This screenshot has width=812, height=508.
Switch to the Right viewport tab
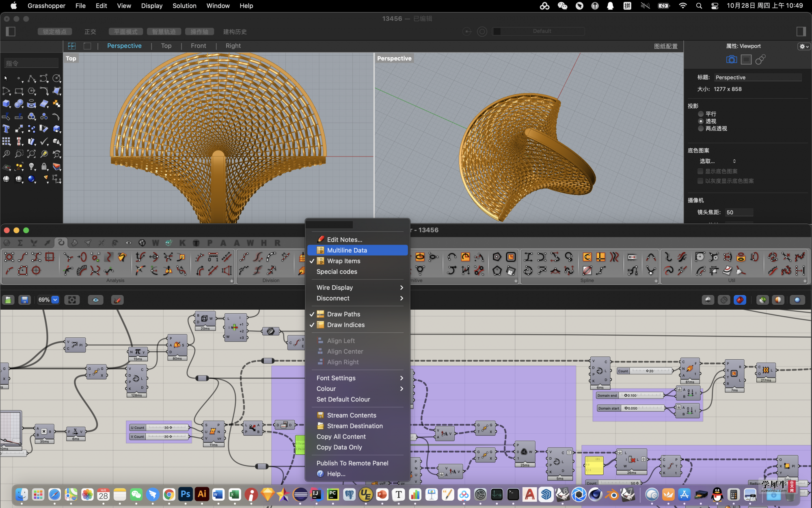click(233, 46)
